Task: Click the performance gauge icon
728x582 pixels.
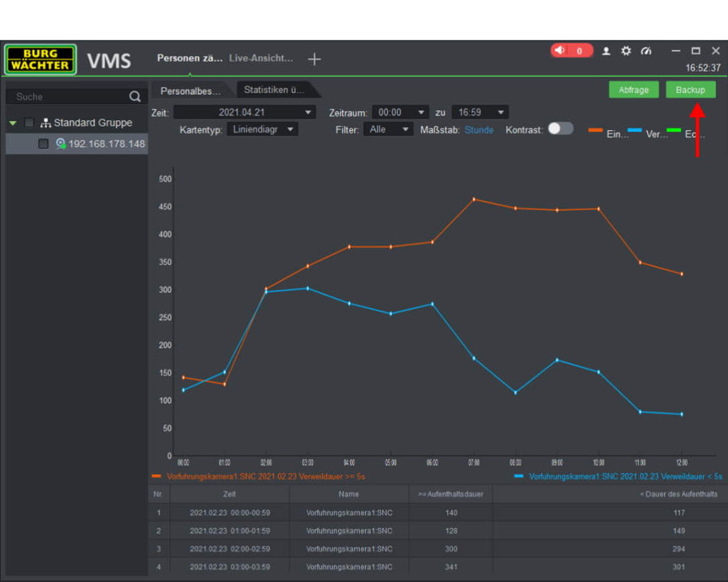Action: point(645,51)
